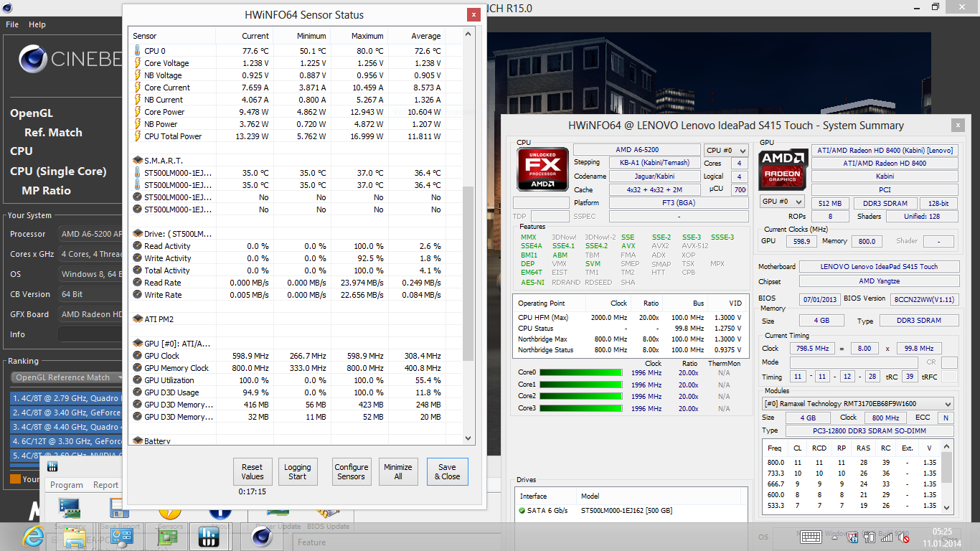Click the Minimize All button

(x=397, y=471)
